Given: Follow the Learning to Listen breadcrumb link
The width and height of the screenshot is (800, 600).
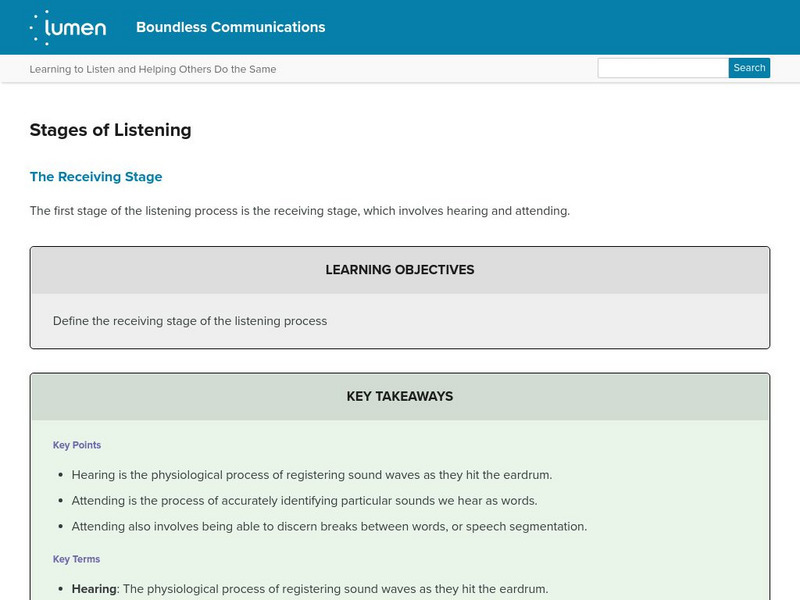Looking at the screenshot, I should (x=153, y=69).
